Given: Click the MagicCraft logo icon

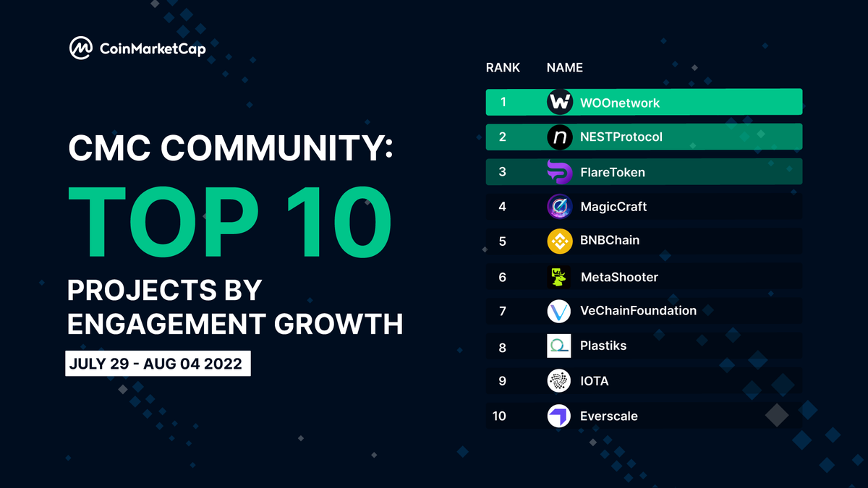Looking at the screenshot, I should click(x=560, y=207).
